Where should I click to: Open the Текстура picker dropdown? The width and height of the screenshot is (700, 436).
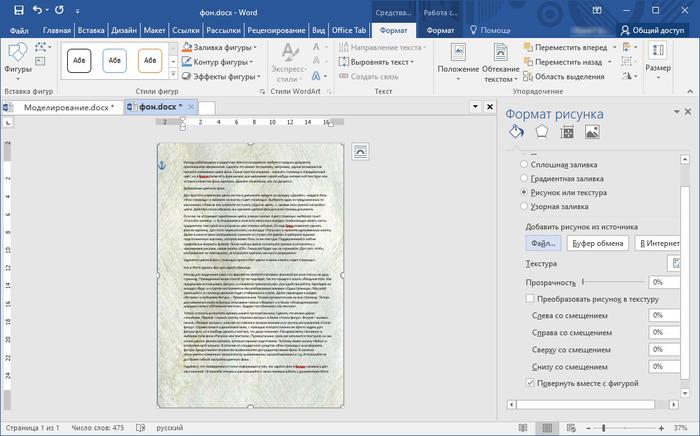click(x=675, y=263)
